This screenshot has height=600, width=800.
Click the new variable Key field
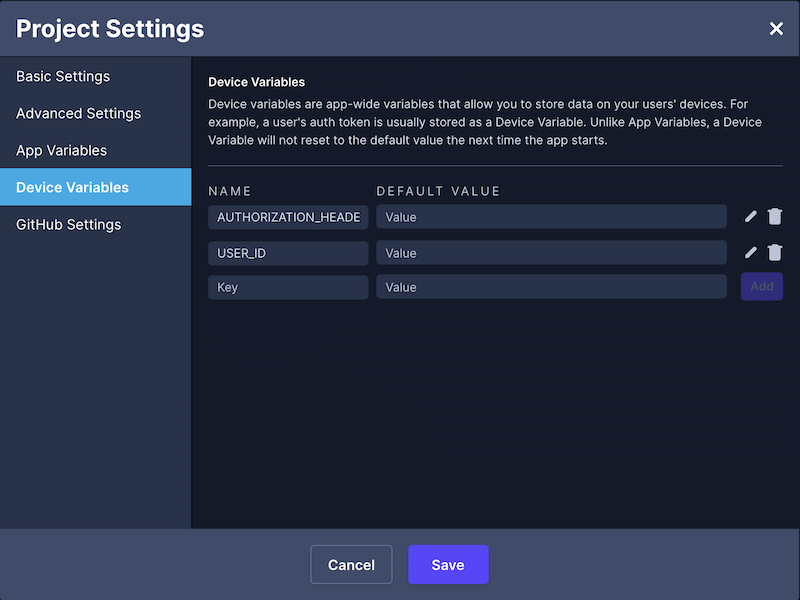pyautogui.click(x=288, y=287)
